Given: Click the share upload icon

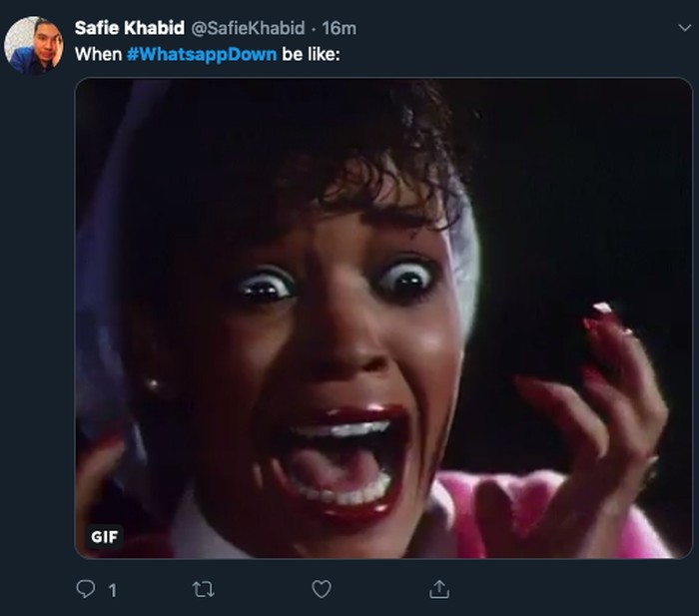Looking at the screenshot, I should click(x=438, y=590).
